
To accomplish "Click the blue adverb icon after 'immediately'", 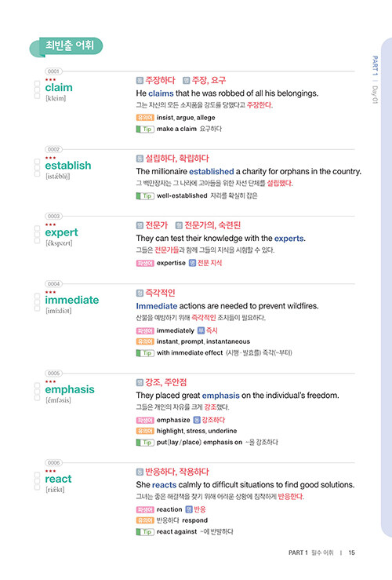I will [x=201, y=330].
